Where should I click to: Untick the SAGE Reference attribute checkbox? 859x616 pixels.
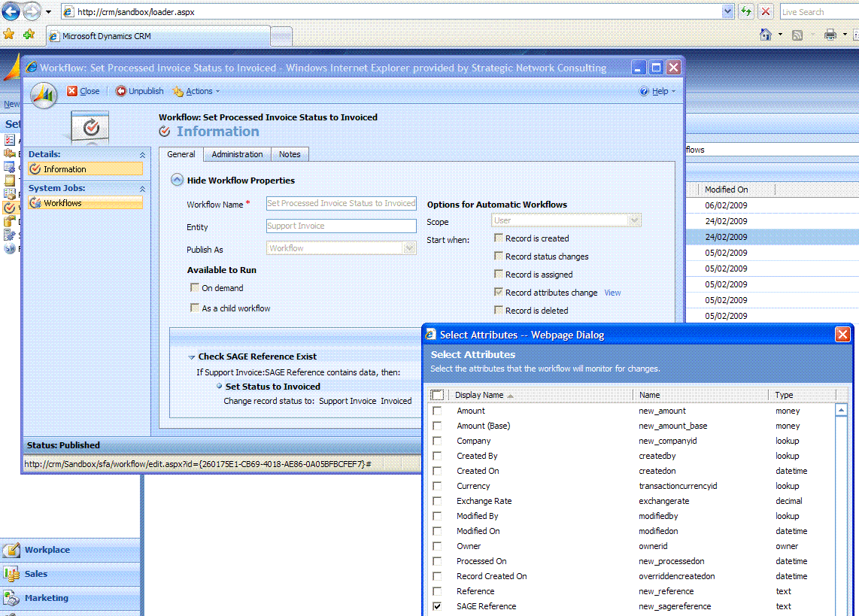[437, 606]
